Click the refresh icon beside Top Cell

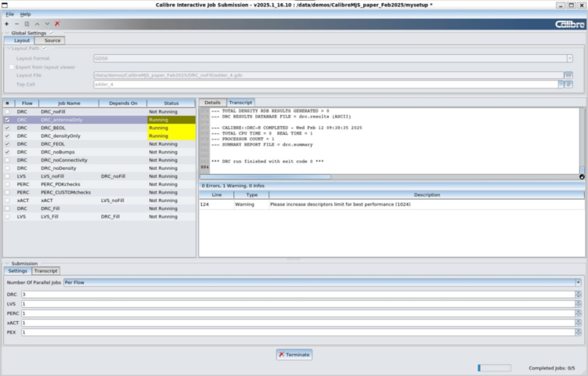point(569,85)
